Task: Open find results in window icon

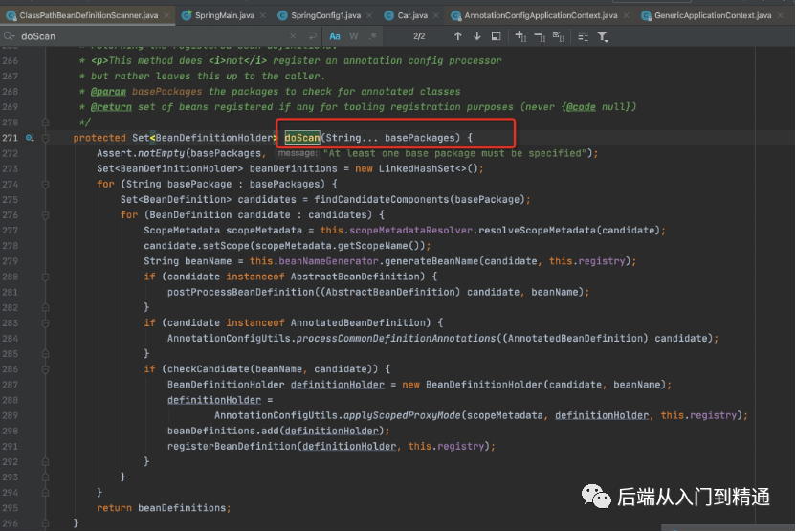Action: (x=496, y=36)
